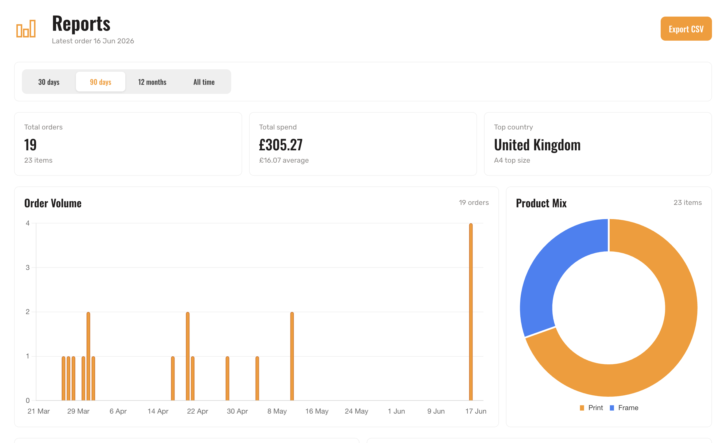720x443 pixels.
Task: Click the 19 orders chart label
Action: point(474,202)
